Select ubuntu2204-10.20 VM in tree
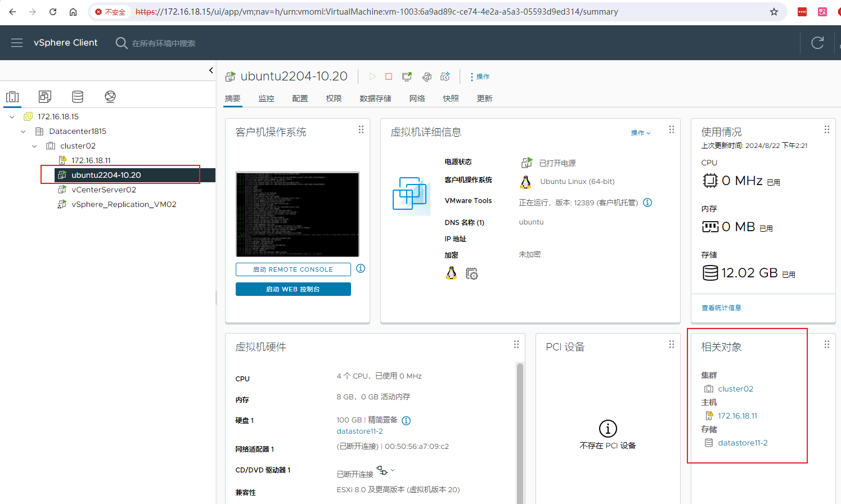 click(106, 175)
